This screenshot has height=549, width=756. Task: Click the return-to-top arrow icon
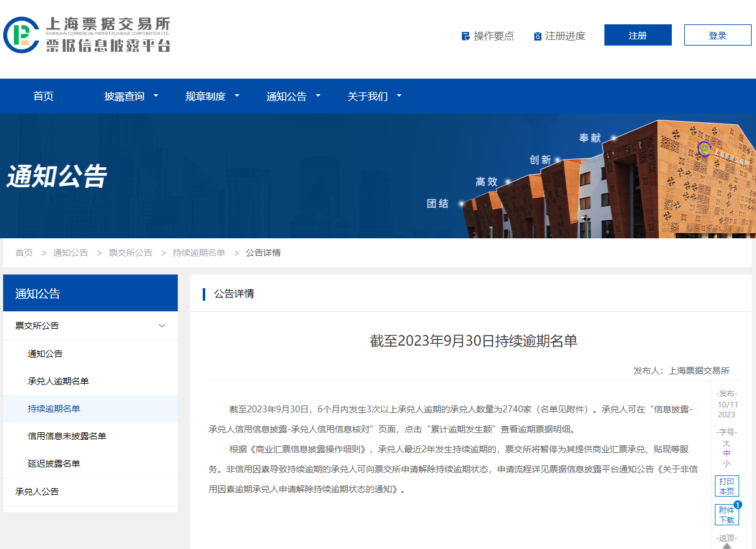pyautogui.click(x=727, y=546)
